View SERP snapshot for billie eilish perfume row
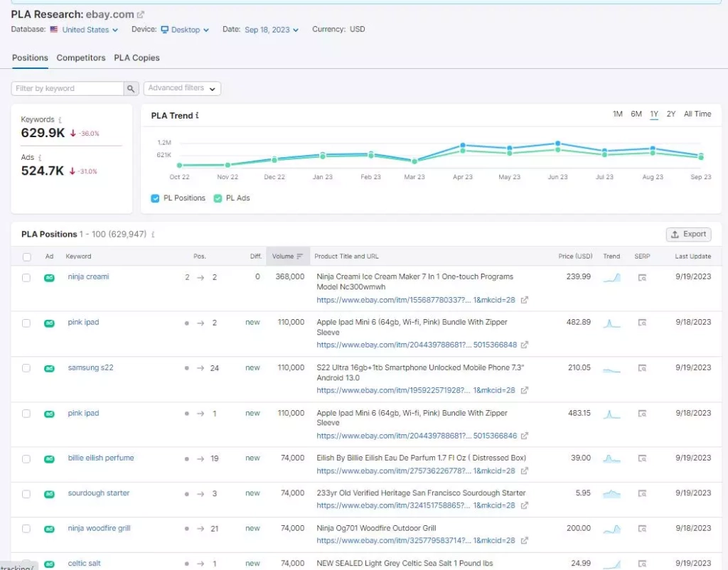The height and width of the screenshot is (570, 728). tap(642, 458)
